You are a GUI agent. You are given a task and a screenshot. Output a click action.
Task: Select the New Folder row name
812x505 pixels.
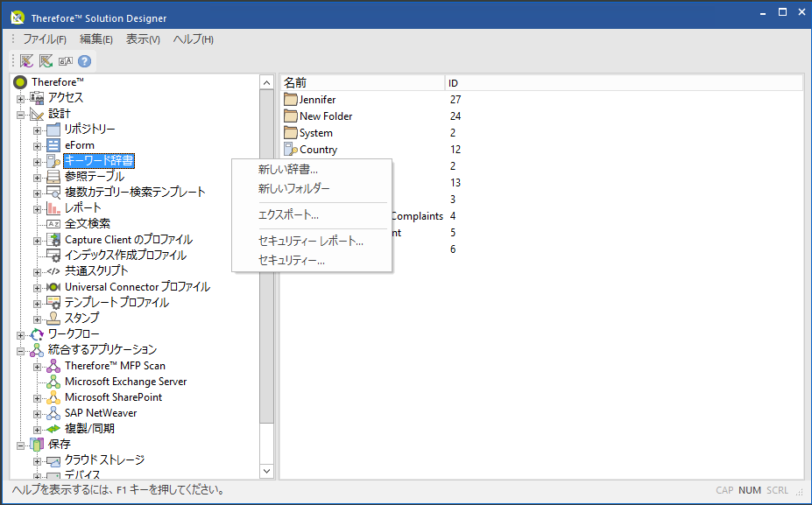click(x=326, y=116)
